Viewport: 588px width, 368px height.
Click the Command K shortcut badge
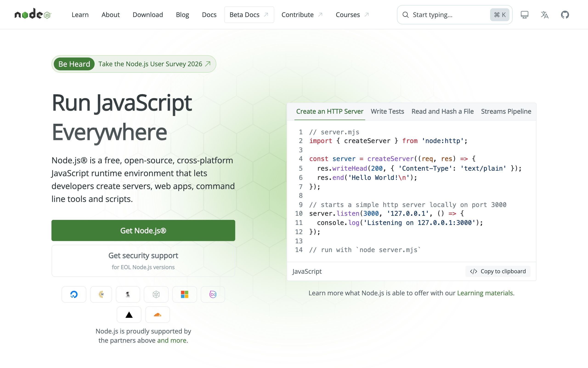(500, 15)
